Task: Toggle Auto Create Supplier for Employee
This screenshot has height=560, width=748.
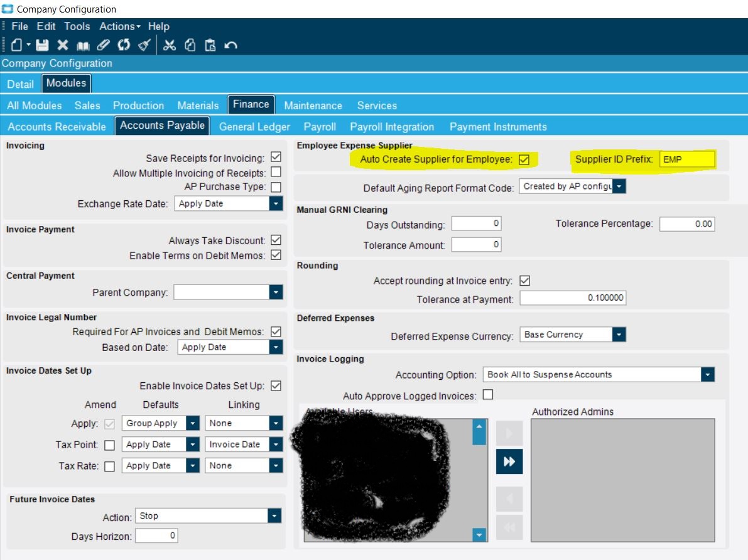Action: click(x=524, y=159)
